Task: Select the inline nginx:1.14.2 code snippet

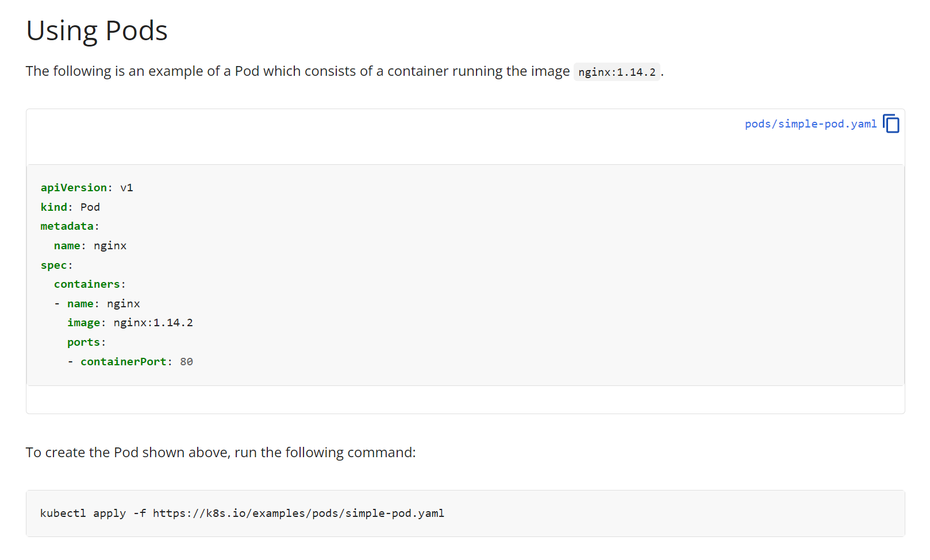Action: click(x=617, y=72)
